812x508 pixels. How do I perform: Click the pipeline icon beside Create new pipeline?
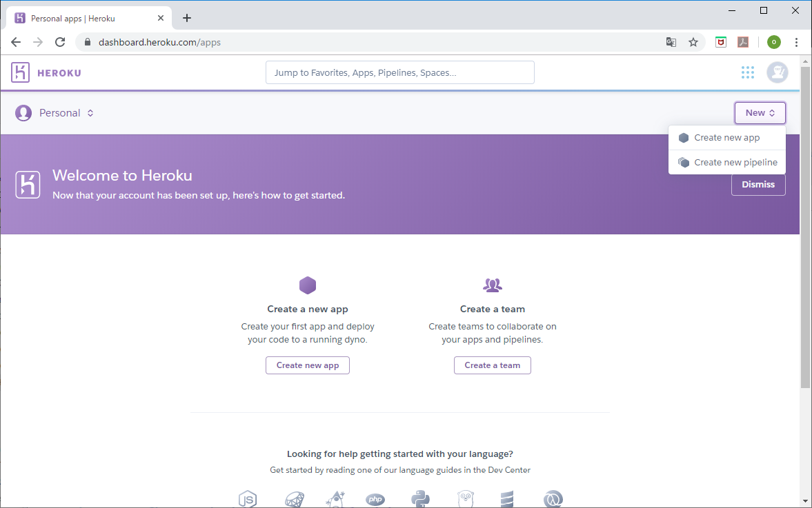[684, 163]
